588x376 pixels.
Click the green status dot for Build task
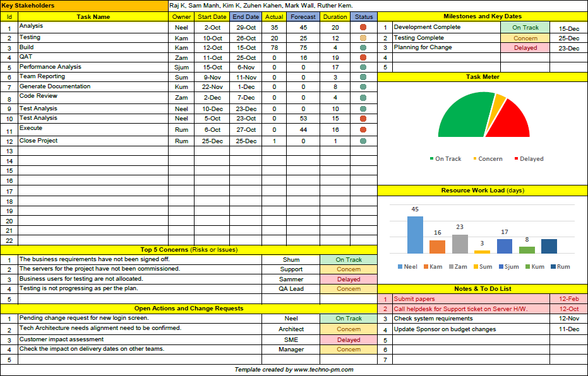click(363, 48)
